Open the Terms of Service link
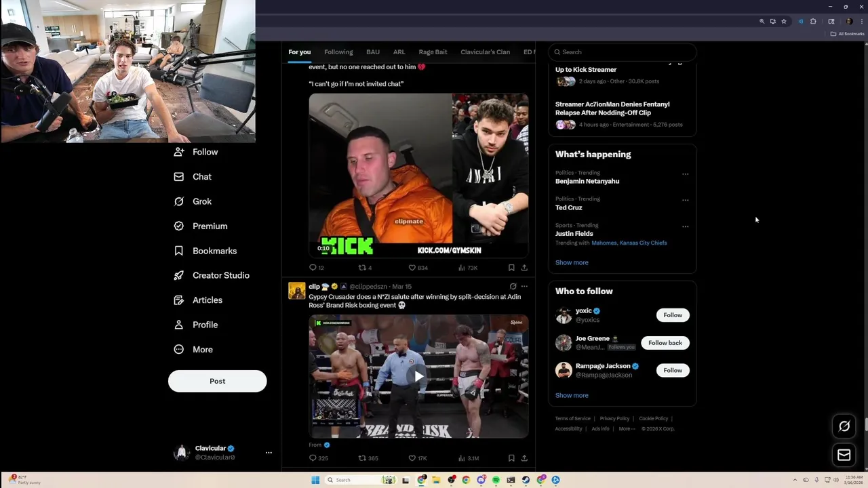This screenshot has height=488, width=868. coord(573,418)
